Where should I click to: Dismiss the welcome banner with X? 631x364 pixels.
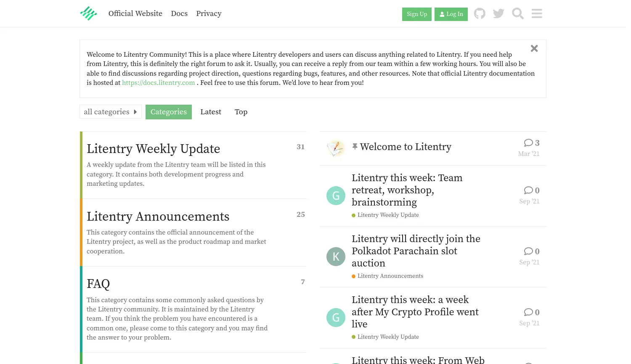point(534,48)
